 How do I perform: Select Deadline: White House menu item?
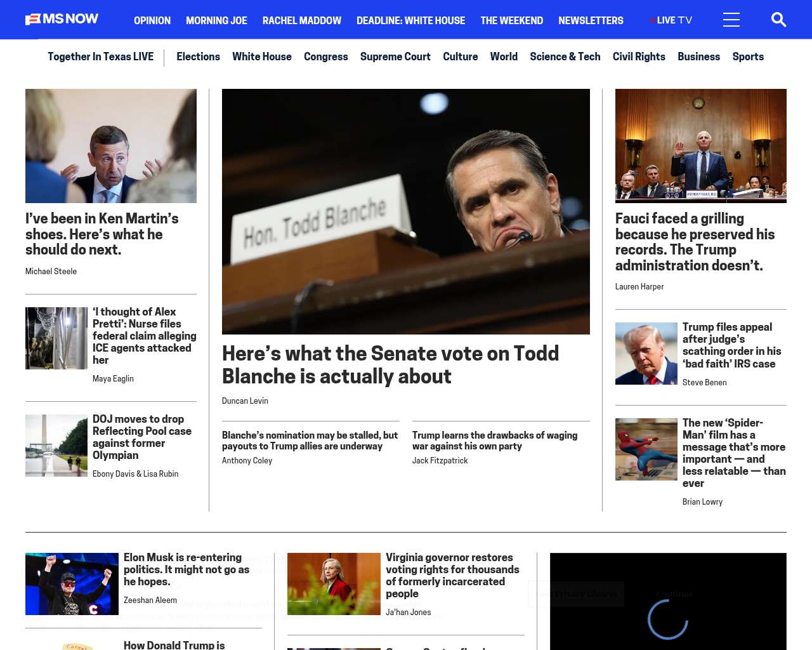pos(410,20)
